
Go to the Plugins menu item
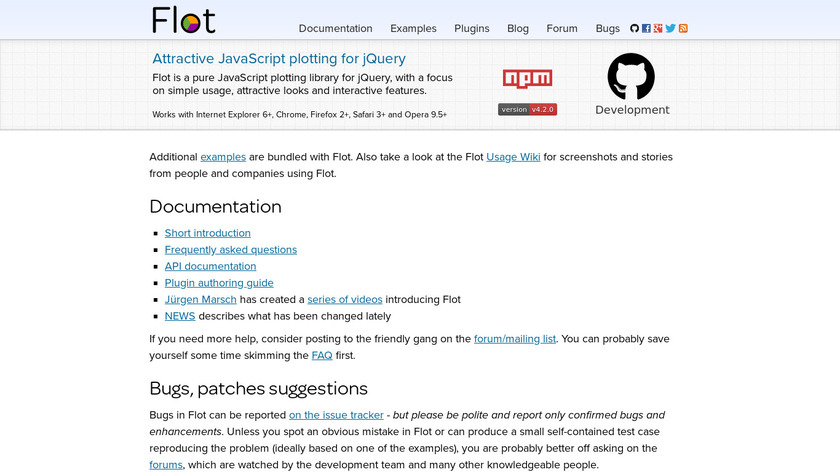(471, 28)
